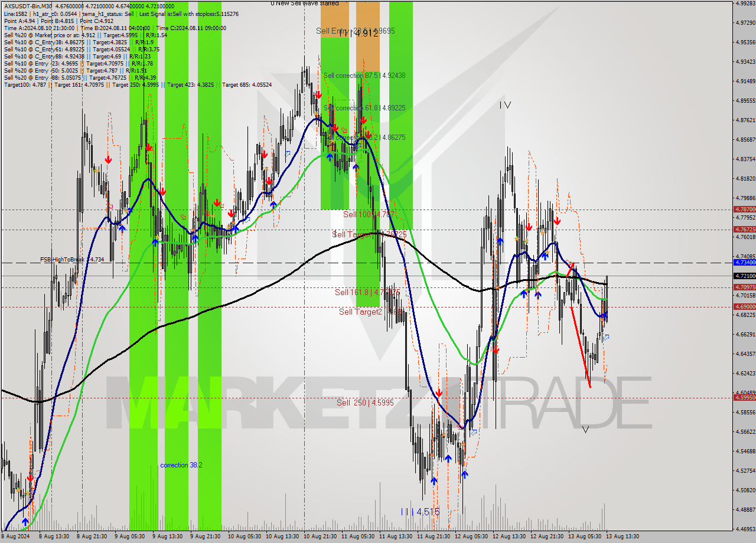756x543 pixels.
Task: Click the 4.66293 price axis value
Action: [745, 334]
